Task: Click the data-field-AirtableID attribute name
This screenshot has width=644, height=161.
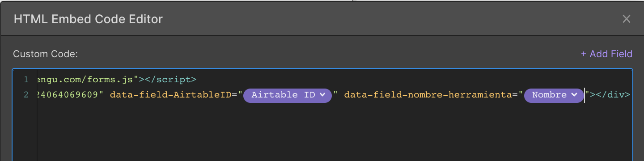Action: click(x=171, y=95)
